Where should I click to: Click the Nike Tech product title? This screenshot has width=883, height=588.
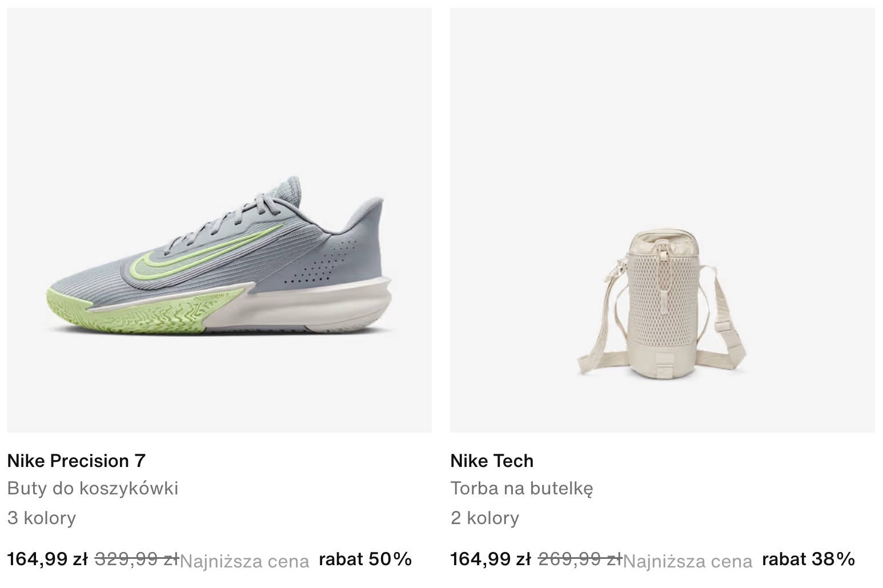point(492,461)
